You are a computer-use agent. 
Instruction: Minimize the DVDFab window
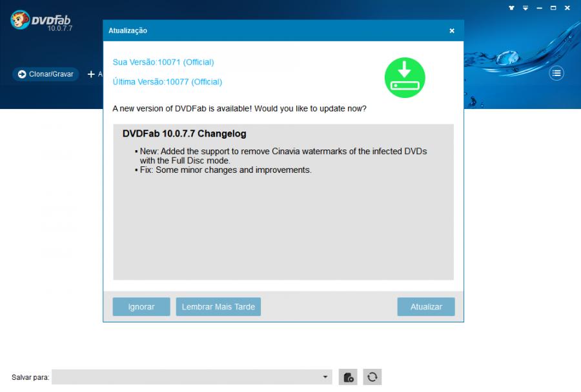point(540,8)
